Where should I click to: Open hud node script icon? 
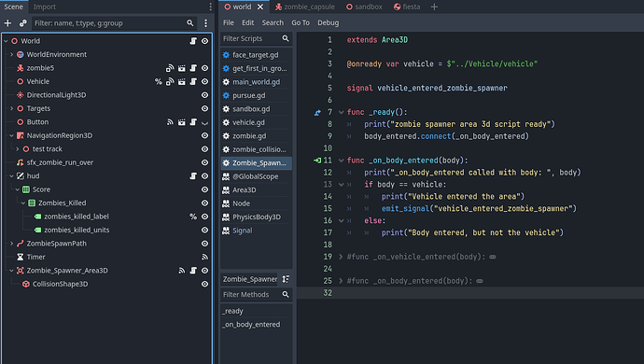pos(193,175)
